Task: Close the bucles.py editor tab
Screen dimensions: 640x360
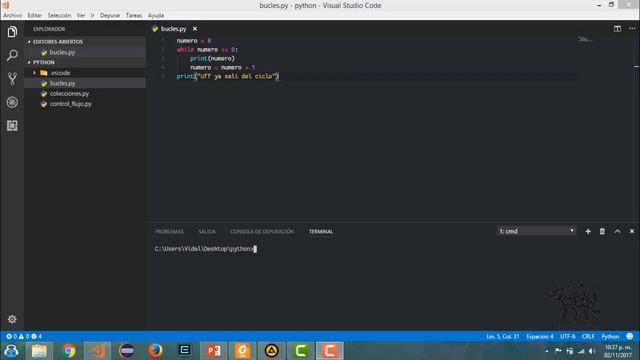Action: point(195,29)
